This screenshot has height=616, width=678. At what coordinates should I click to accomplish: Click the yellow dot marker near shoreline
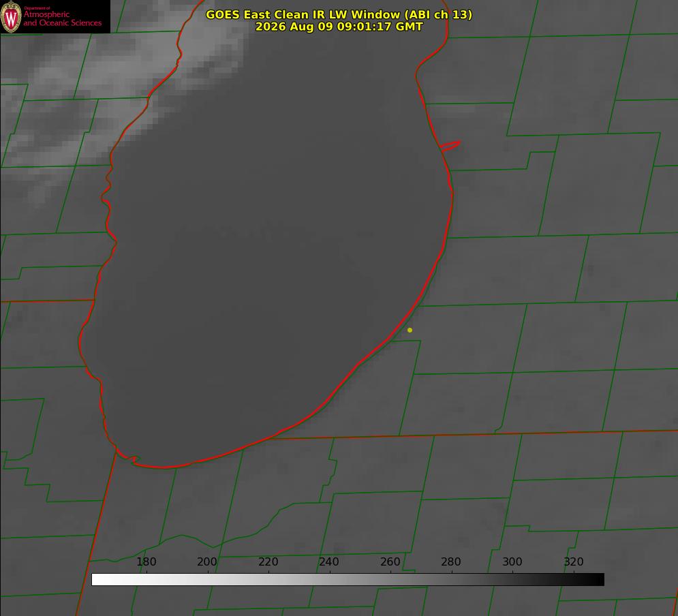[410, 330]
